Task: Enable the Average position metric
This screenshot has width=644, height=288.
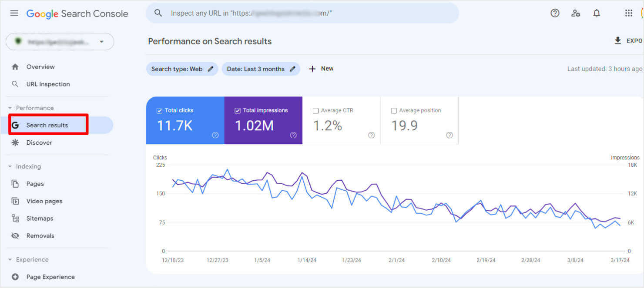Action: [394, 110]
